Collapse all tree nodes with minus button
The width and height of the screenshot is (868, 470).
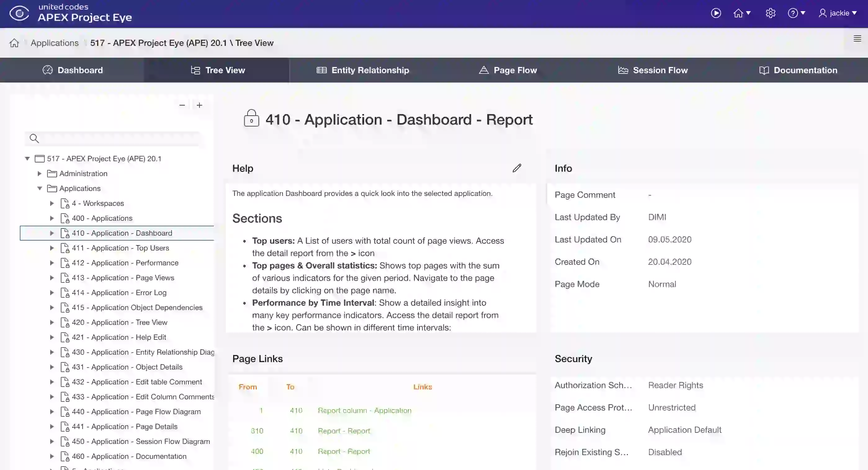point(182,105)
